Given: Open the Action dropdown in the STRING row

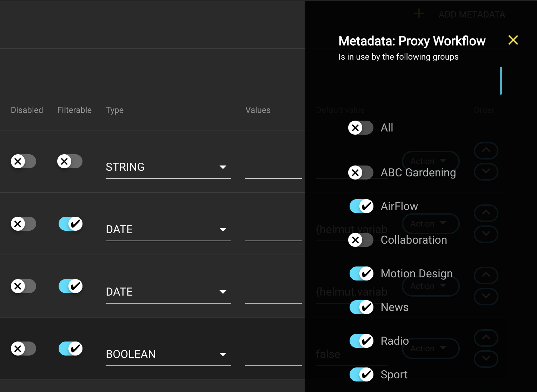Looking at the screenshot, I should pos(430,161).
